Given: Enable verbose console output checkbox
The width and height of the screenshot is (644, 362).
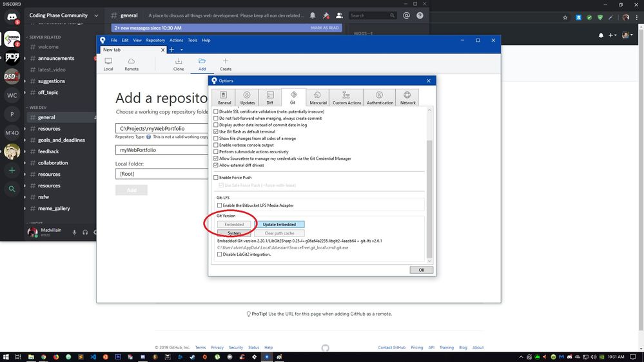Looking at the screenshot, I should 215,145.
